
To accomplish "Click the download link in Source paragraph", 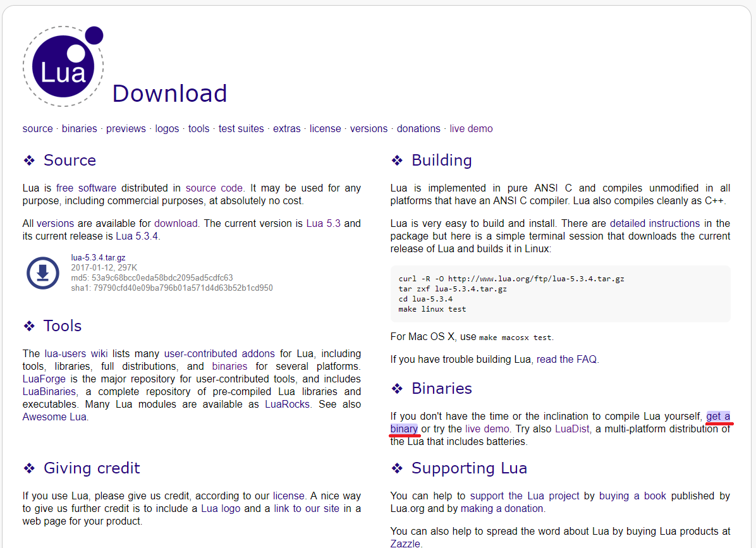I will tap(176, 224).
